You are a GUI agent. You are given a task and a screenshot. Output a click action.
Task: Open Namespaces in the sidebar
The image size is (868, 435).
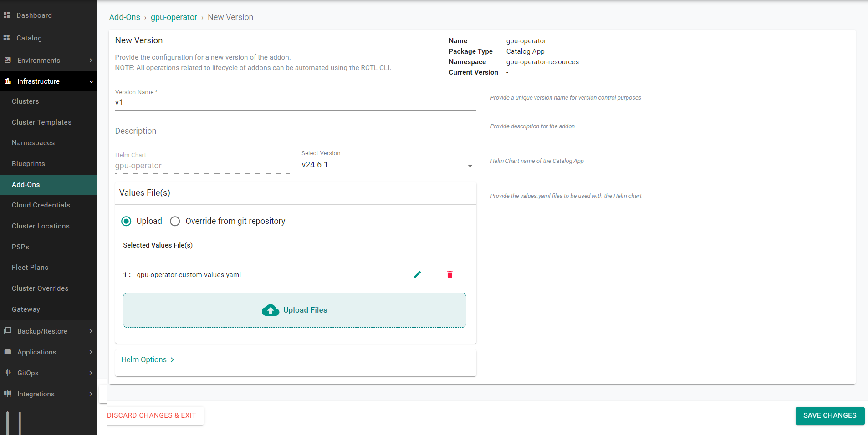pos(48,143)
